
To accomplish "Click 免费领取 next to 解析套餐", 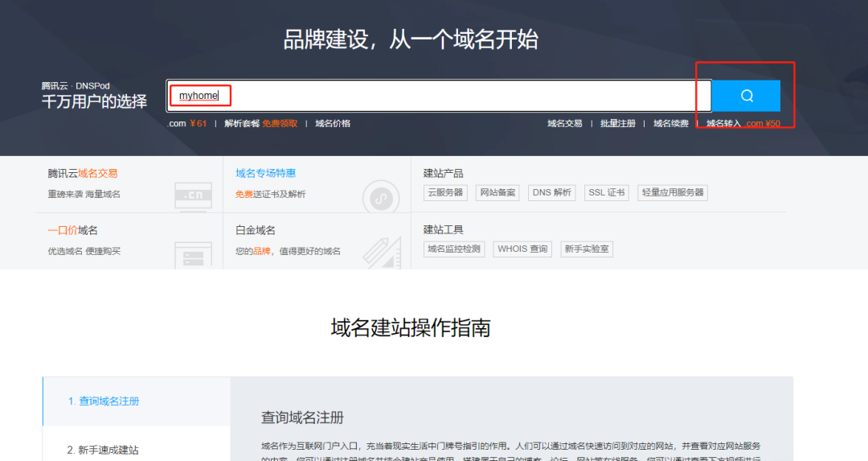I will pos(280,124).
